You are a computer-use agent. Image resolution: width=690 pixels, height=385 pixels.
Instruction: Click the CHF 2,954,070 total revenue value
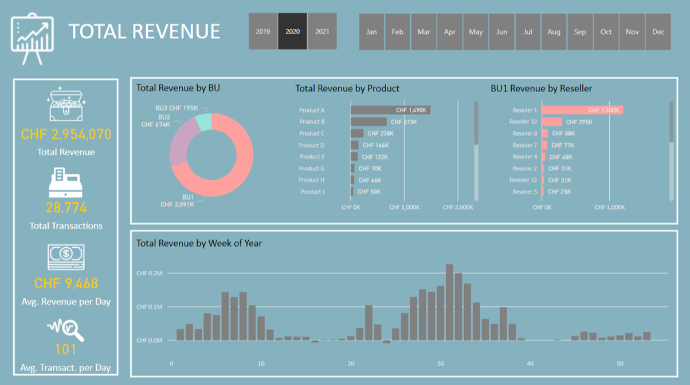[x=66, y=134]
